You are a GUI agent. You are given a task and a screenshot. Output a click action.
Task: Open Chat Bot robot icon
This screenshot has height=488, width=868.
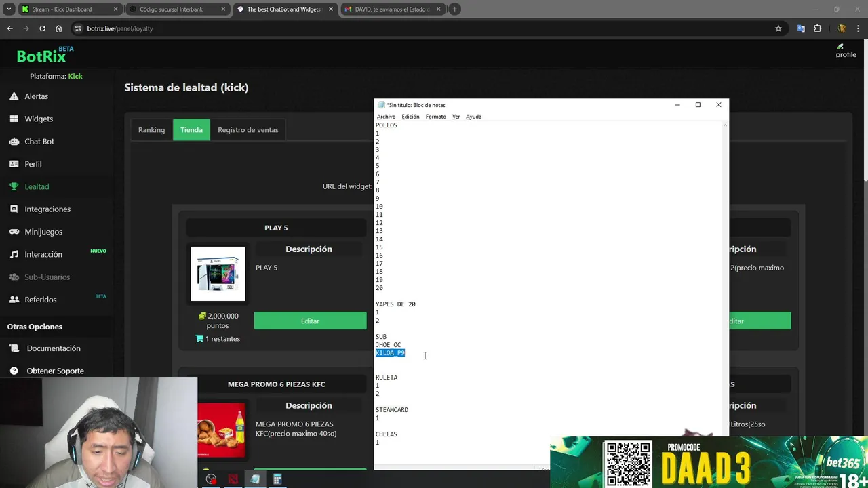pyautogui.click(x=14, y=141)
